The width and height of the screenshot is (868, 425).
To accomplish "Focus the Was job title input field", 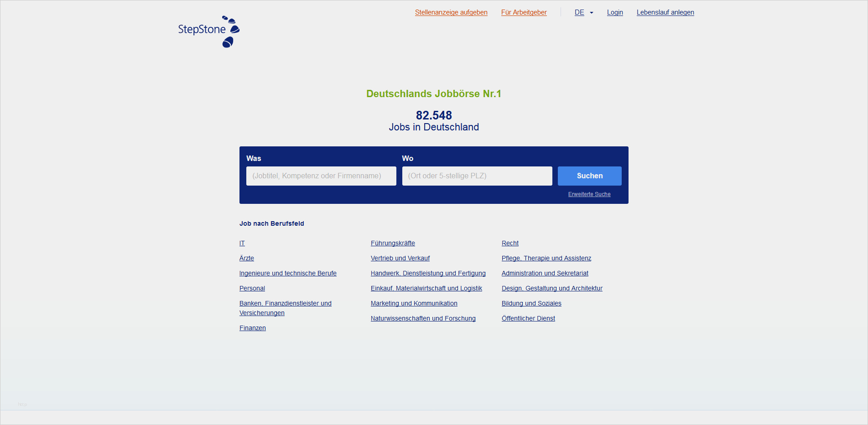I will (x=321, y=176).
